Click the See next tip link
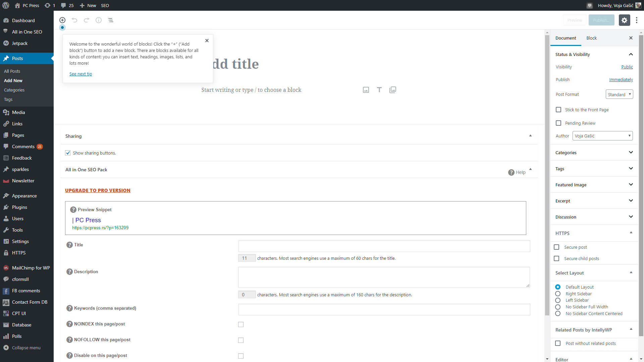Image resolution: width=644 pixels, height=362 pixels. (80, 74)
